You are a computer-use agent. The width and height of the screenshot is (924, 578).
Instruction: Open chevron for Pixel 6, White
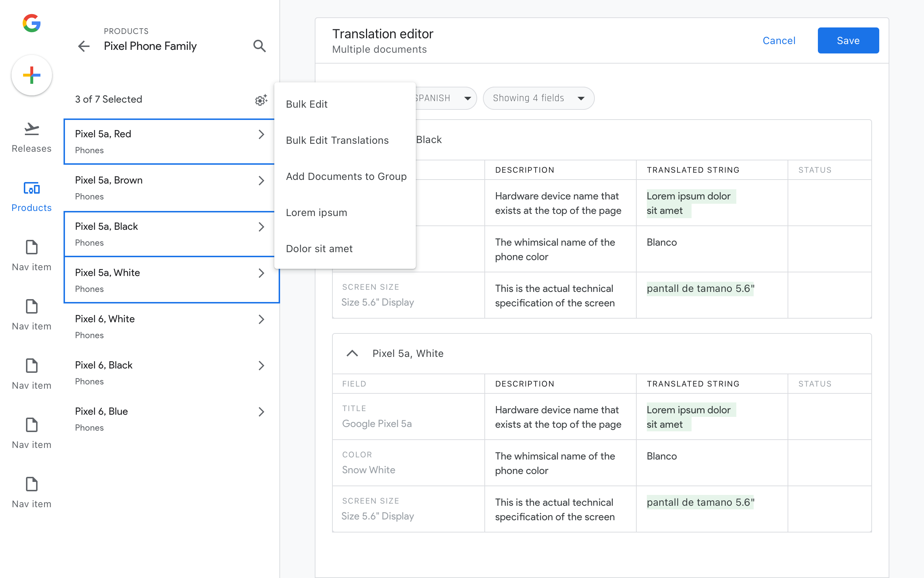click(261, 320)
